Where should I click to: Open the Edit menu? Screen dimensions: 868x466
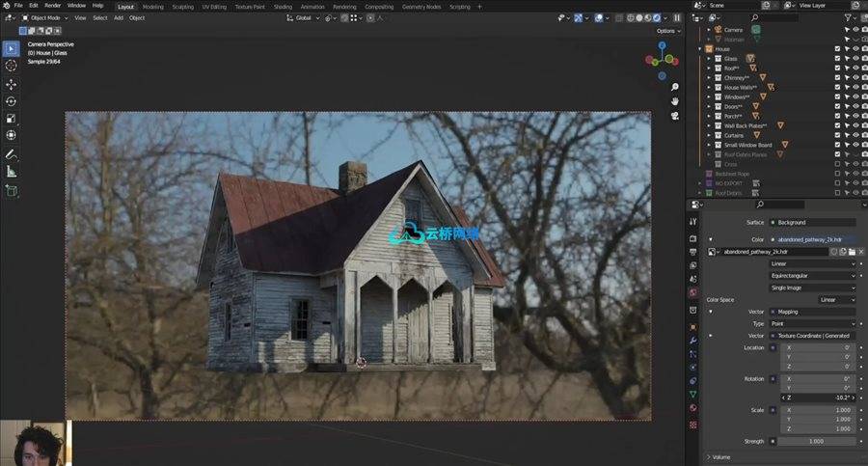pos(34,6)
